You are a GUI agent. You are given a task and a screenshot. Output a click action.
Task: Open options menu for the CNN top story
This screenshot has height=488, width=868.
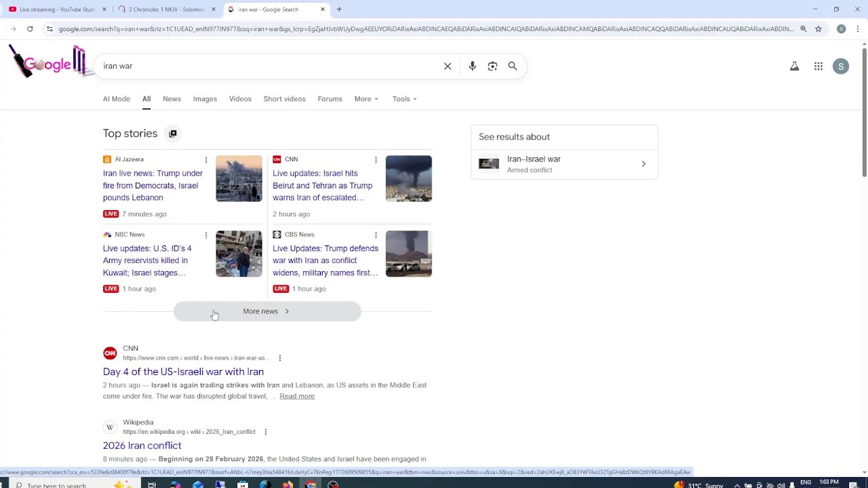(376, 160)
